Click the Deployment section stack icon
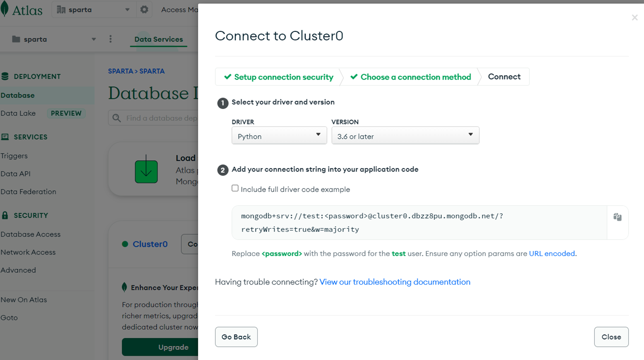 (x=5, y=76)
